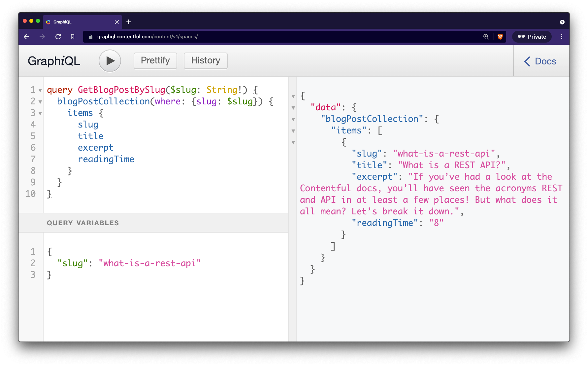Click the browser reload icon
The image size is (588, 366).
(58, 37)
